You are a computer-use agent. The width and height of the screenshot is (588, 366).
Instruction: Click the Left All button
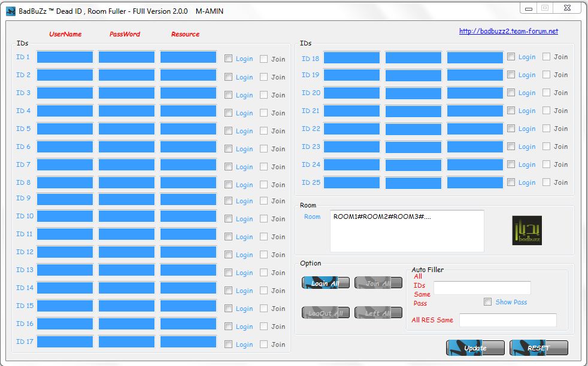(378, 313)
